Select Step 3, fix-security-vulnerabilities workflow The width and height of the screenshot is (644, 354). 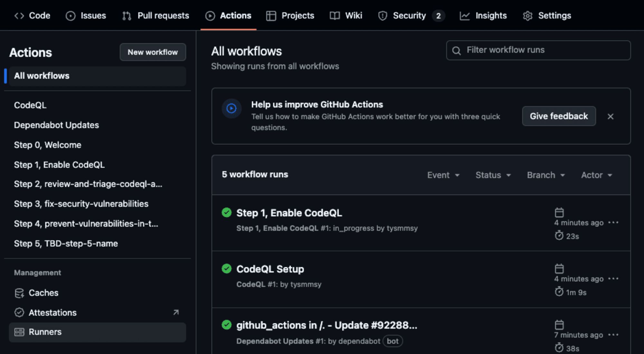(x=81, y=204)
